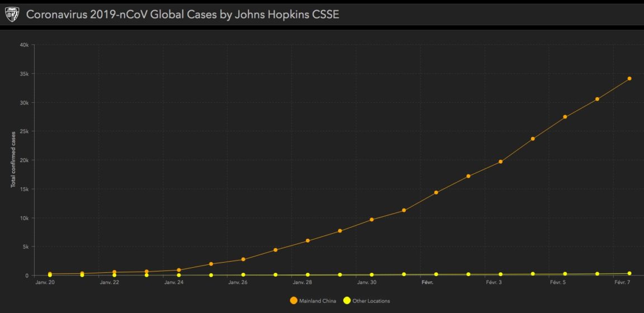Image resolution: width=644 pixels, height=313 pixels.
Task: Toggle the Mainland China series label
Action: [318, 301]
